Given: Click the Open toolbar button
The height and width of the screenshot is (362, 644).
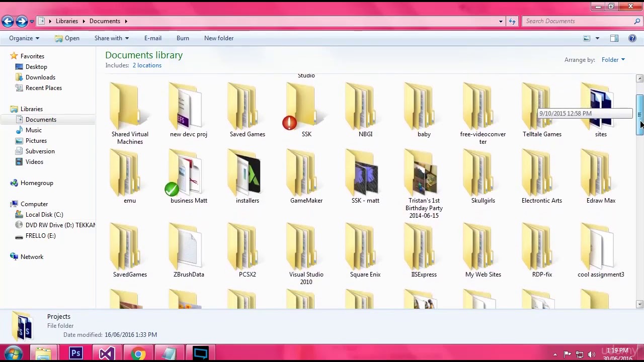Looking at the screenshot, I should (x=67, y=38).
